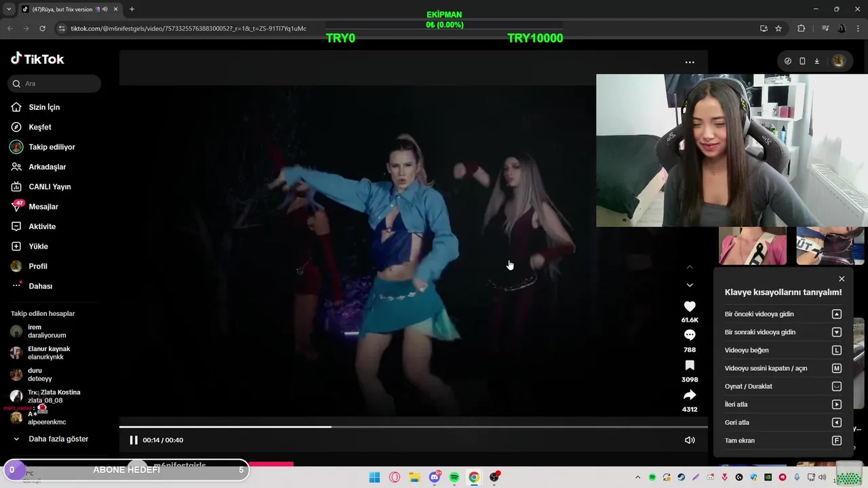Image resolution: width=868 pixels, height=488 pixels.
Task: Share video with arrow icon
Action: point(690,395)
